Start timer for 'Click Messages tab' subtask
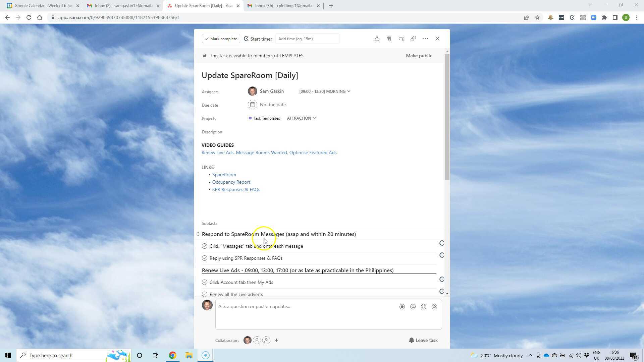 click(x=442, y=243)
